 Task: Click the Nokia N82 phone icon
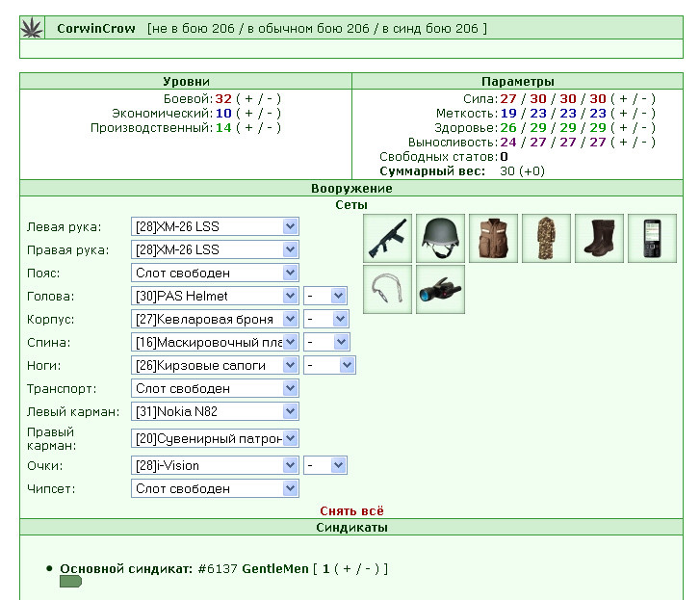652,238
